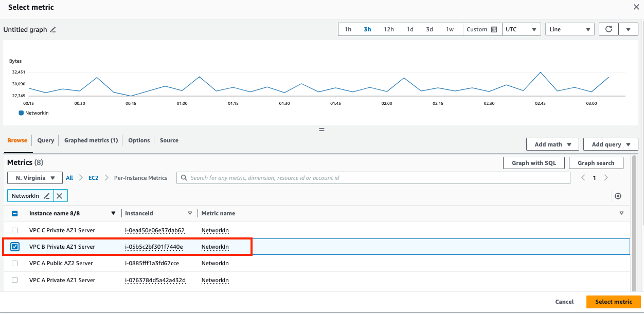Select the 1d time range
Viewport: 644px width, 314px height.
[x=410, y=29]
